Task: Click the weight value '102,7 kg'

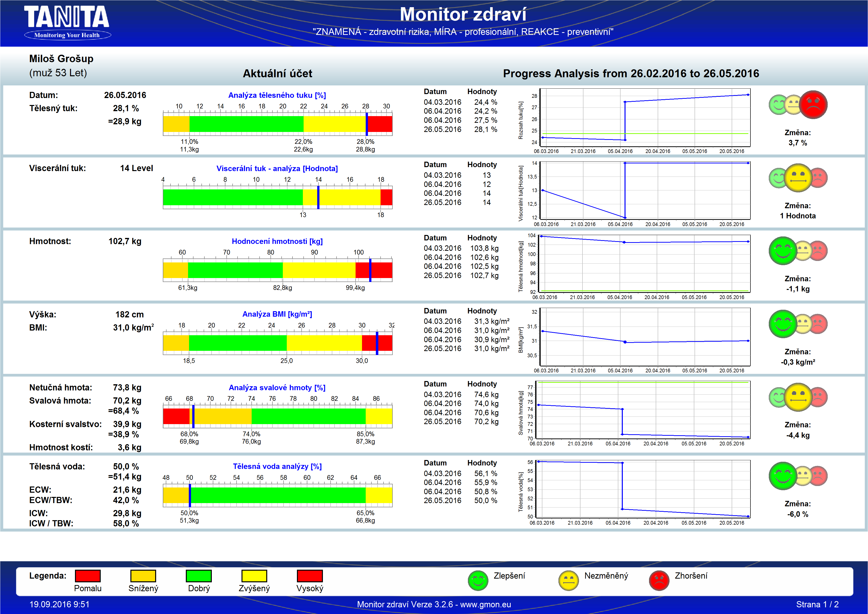Action: [x=125, y=241]
